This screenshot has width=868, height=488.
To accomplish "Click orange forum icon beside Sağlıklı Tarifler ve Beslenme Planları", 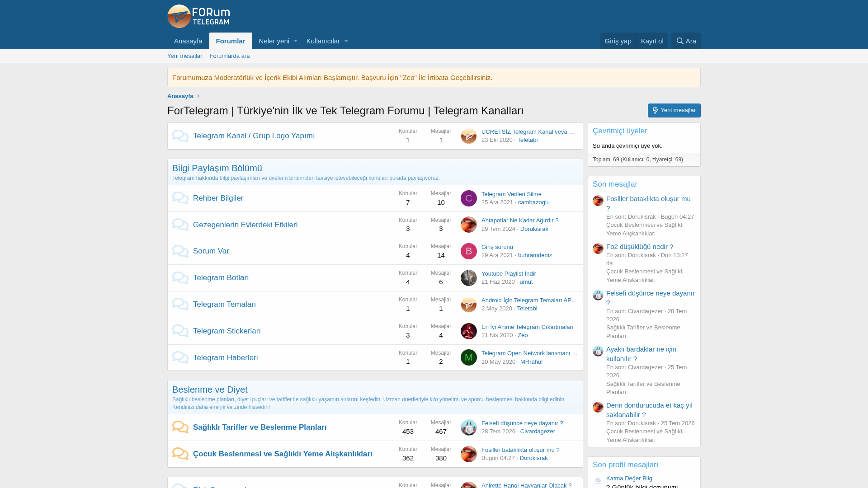I will tap(180, 427).
